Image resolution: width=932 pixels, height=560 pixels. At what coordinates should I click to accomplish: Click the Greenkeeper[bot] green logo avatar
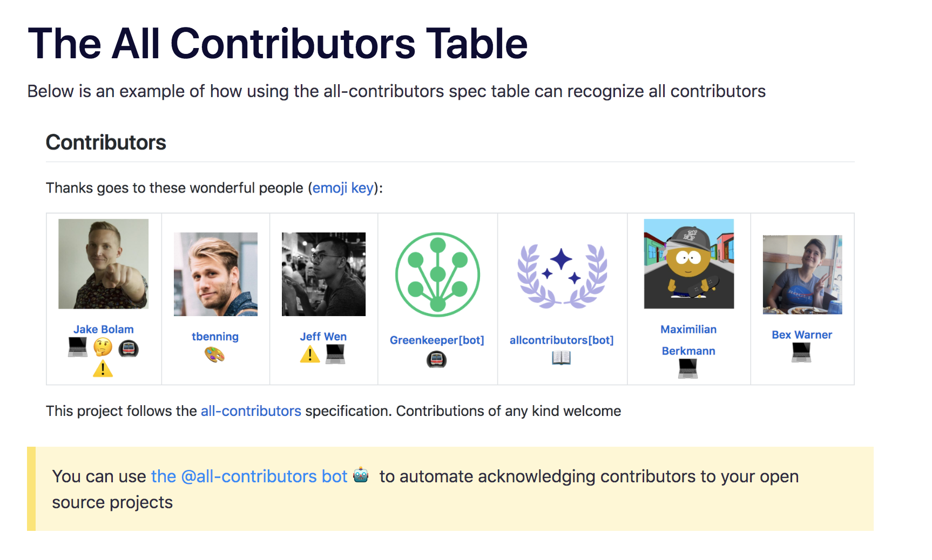(437, 274)
